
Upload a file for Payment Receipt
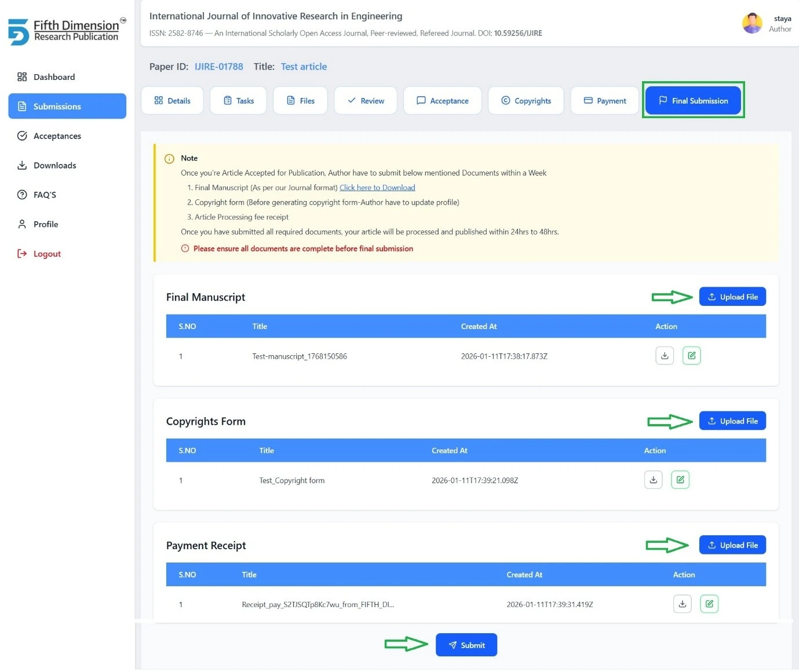732,545
